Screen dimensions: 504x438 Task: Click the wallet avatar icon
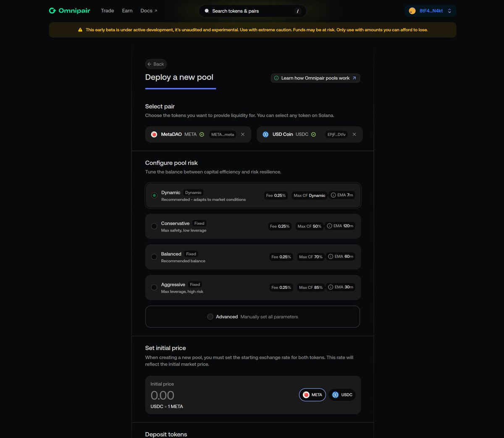click(412, 11)
